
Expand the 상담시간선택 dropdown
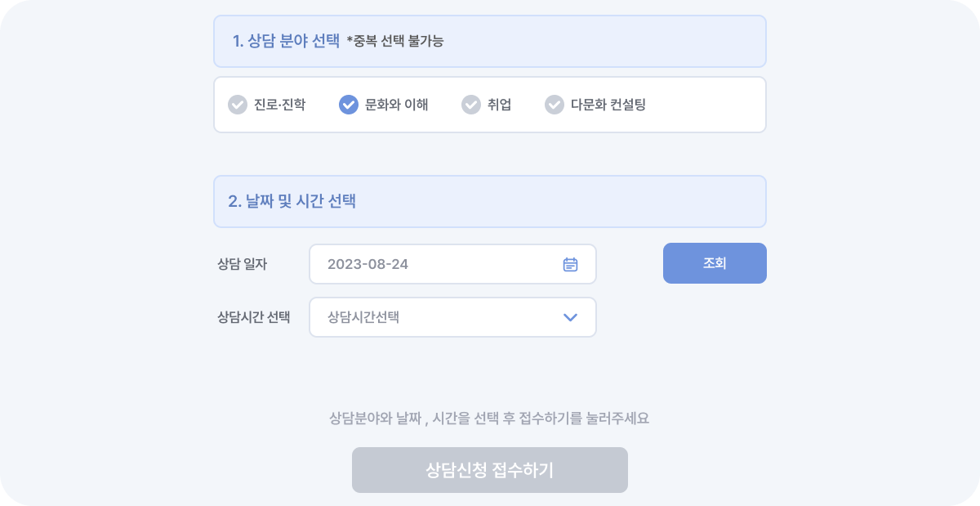[452, 317]
